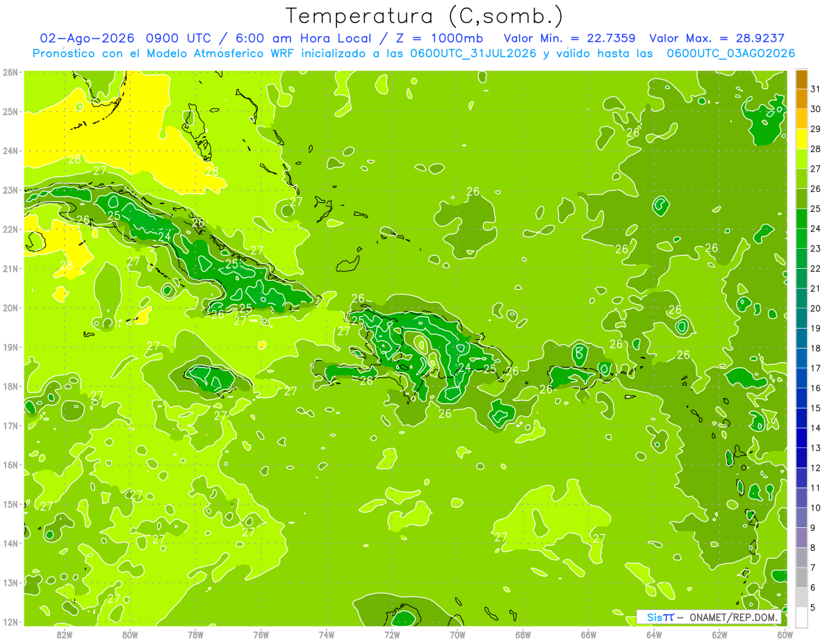Click the blue 'Sisπ' logo text
Image resolution: width=834 pixels, height=644 pixels.
tap(660, 617)
